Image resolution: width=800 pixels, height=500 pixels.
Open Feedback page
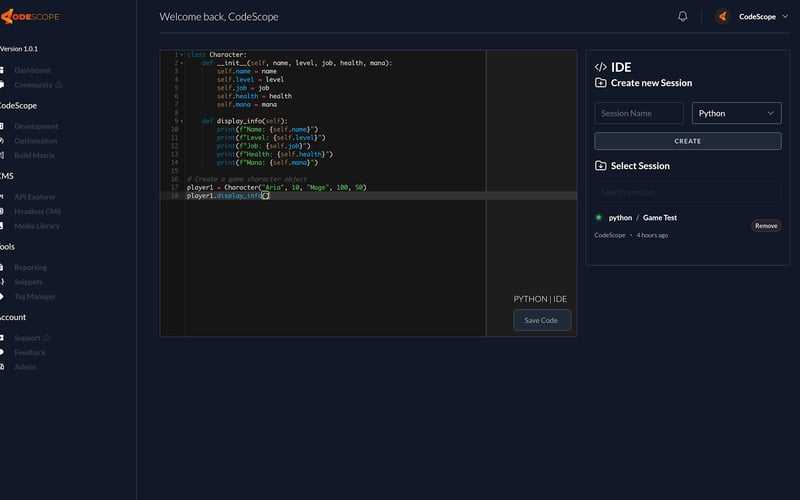(30, 353)
